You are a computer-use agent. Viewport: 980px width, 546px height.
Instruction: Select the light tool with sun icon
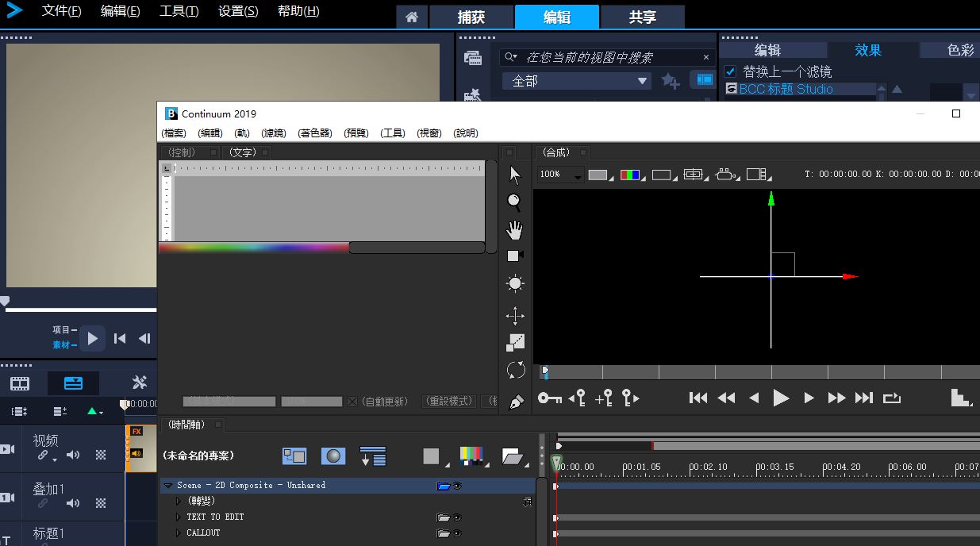click(515, 283)
